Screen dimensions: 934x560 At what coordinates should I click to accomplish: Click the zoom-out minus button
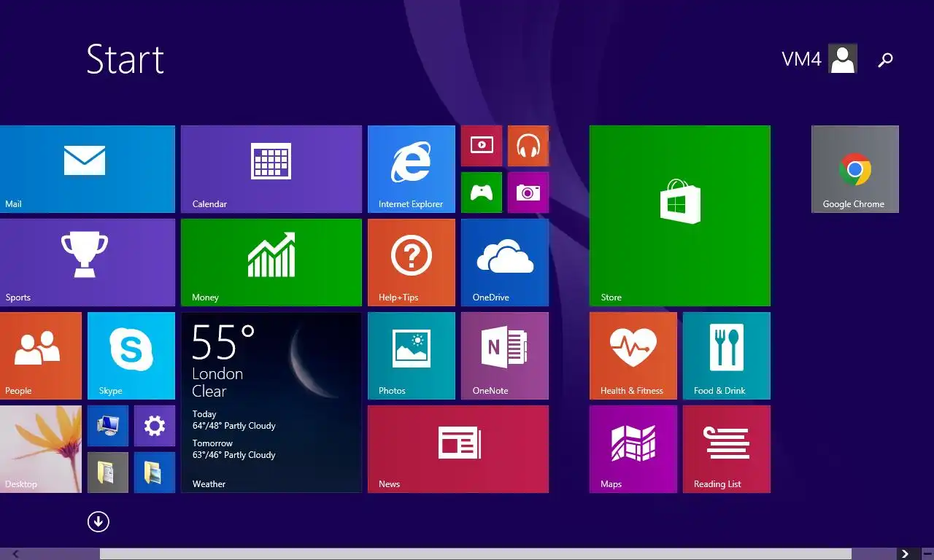pos(927,554)
